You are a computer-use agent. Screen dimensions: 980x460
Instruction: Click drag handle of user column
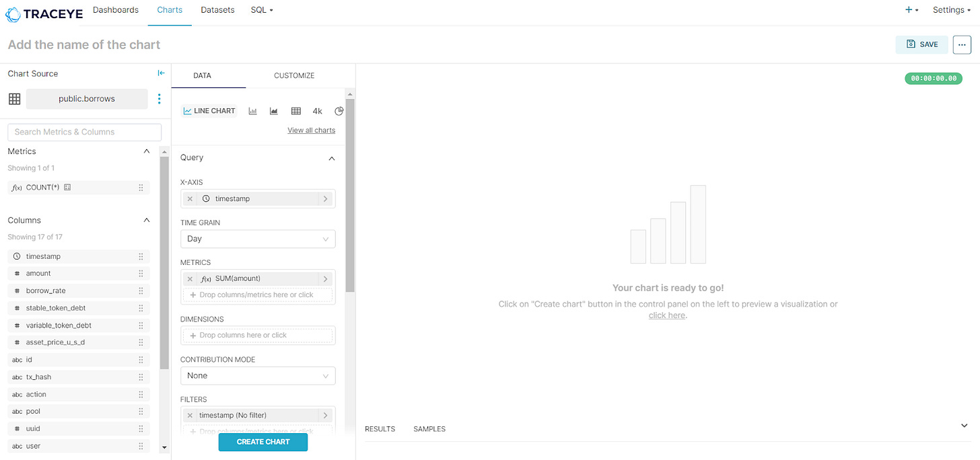click(x=141, y=446)
